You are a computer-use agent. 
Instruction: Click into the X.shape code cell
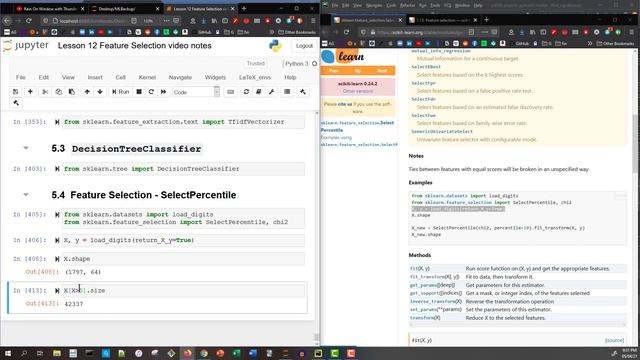click(x=183, y=259)
